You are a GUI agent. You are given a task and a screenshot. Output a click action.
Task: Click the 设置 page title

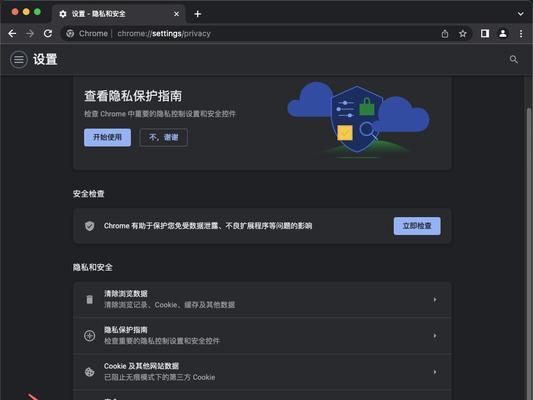tap(45, 59)
